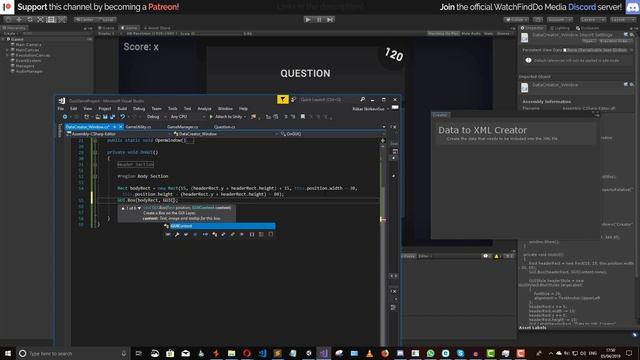Open WhatsApp from the taskbar
The height and width of the screenshot is (360, 640).
click(430, 353)
